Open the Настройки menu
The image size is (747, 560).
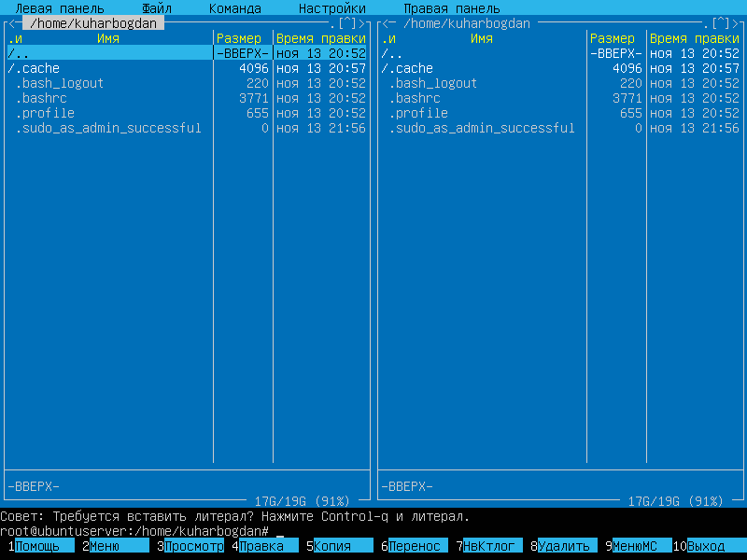pos(332,8)
